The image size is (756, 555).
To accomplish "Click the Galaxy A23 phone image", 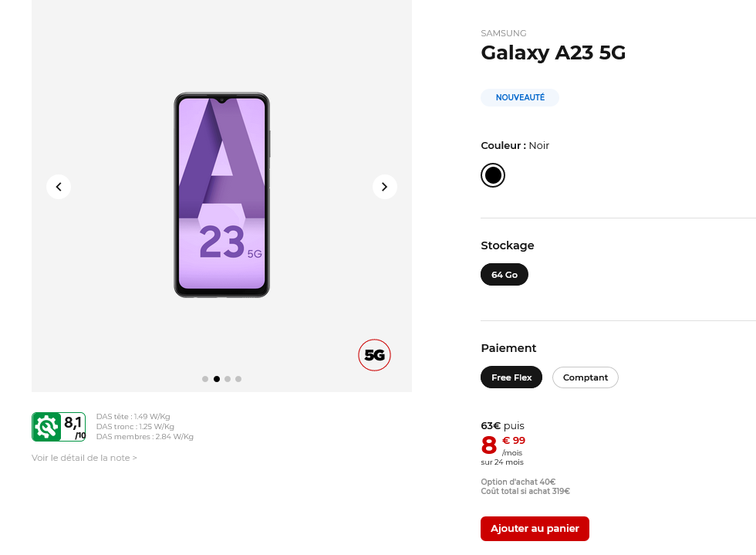I will pyautogui.click(x=221, y=195).
